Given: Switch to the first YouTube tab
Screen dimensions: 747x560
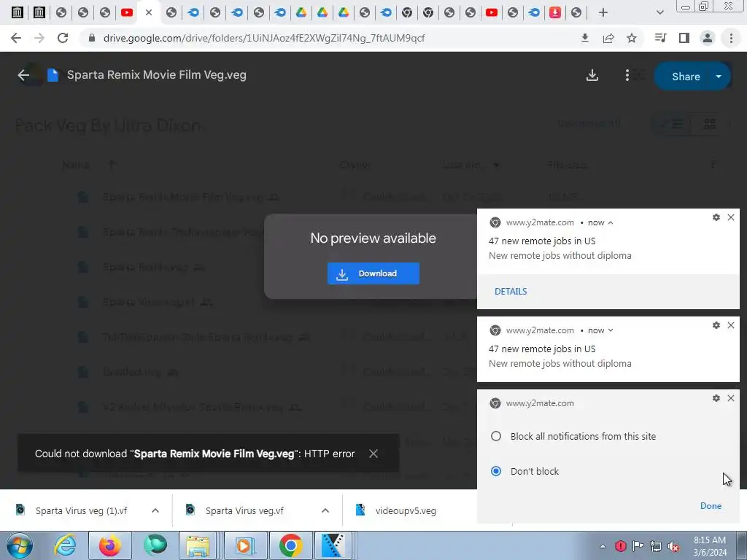Looking at the screenshot, I should tap(127, 12).
